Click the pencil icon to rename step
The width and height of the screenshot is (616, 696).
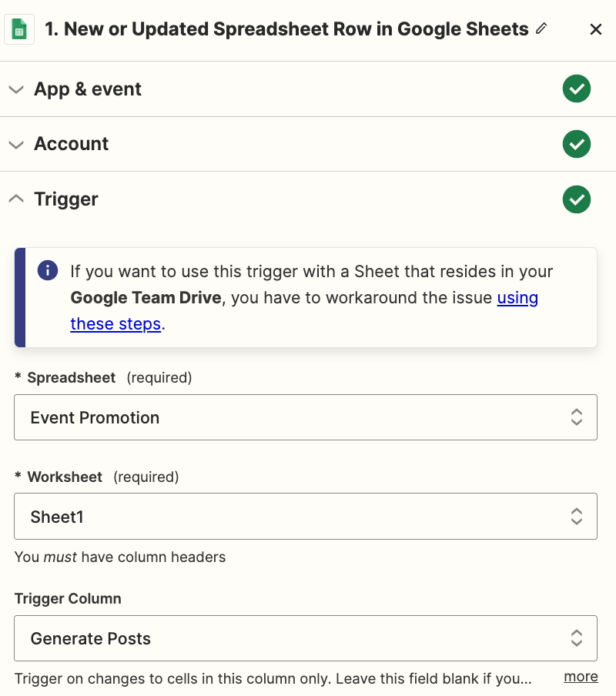[x=541, y=28]
